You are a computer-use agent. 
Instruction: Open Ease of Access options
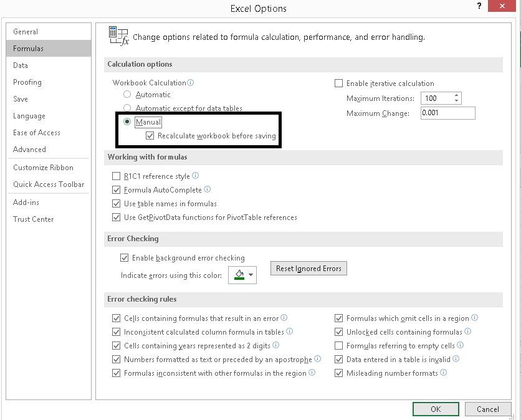(x=49, y=133)
